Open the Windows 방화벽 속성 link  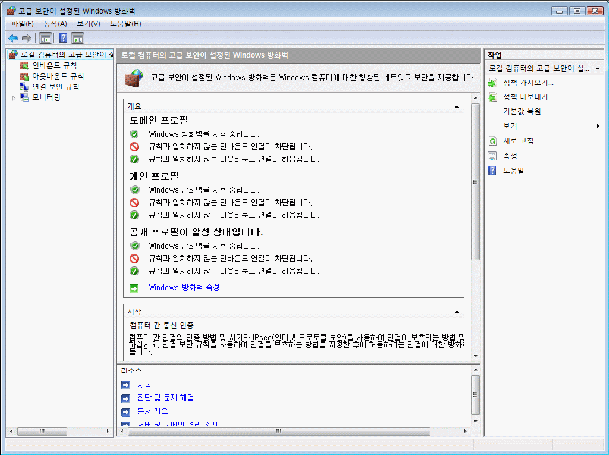click(184, 288)
